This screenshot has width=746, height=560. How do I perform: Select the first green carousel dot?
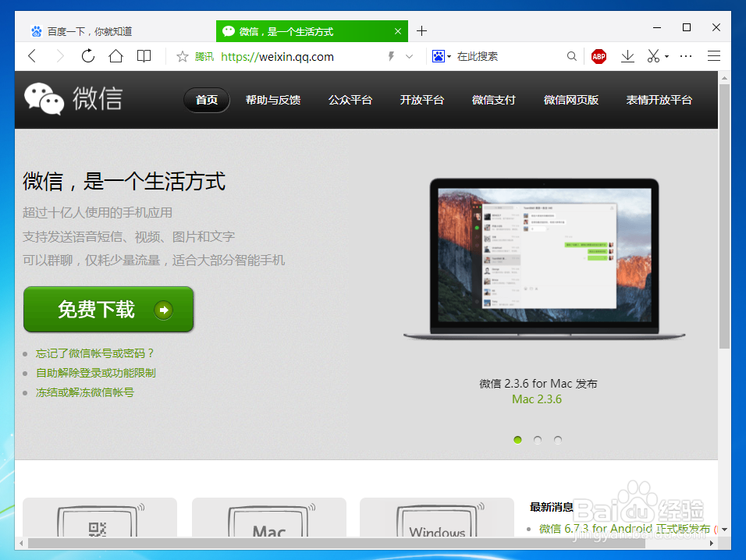tap(517, 440)
